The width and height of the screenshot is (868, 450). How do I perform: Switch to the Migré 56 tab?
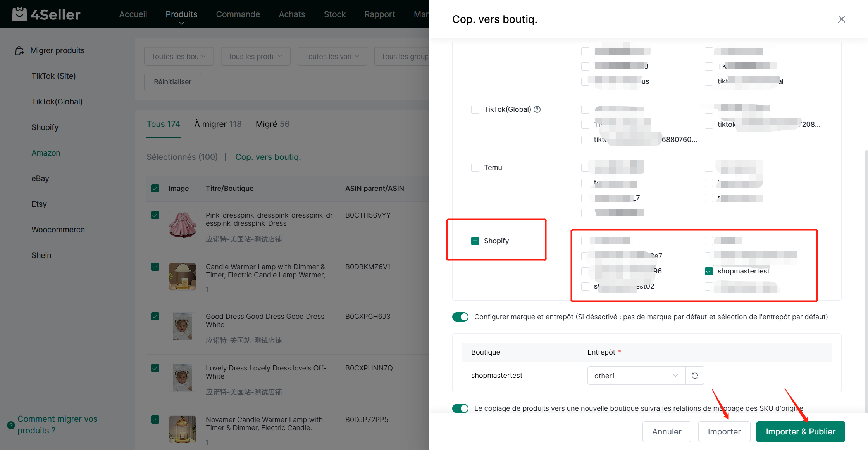(x=272, y=124)
